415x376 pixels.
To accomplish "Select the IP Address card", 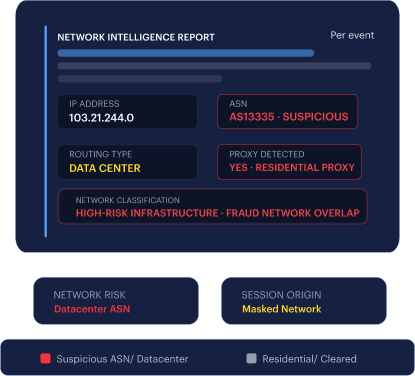I will [127, 112].
